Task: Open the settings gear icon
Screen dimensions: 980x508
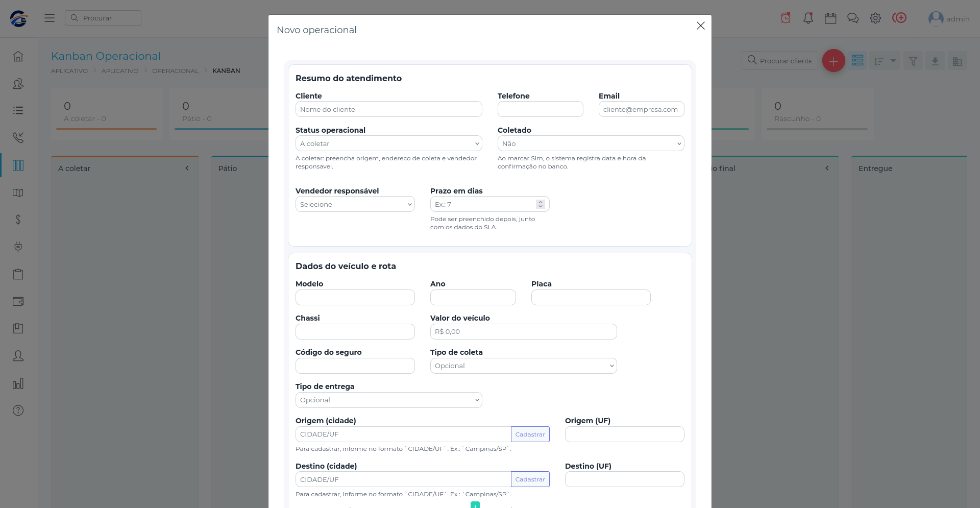Action: [x=875, y=18]
